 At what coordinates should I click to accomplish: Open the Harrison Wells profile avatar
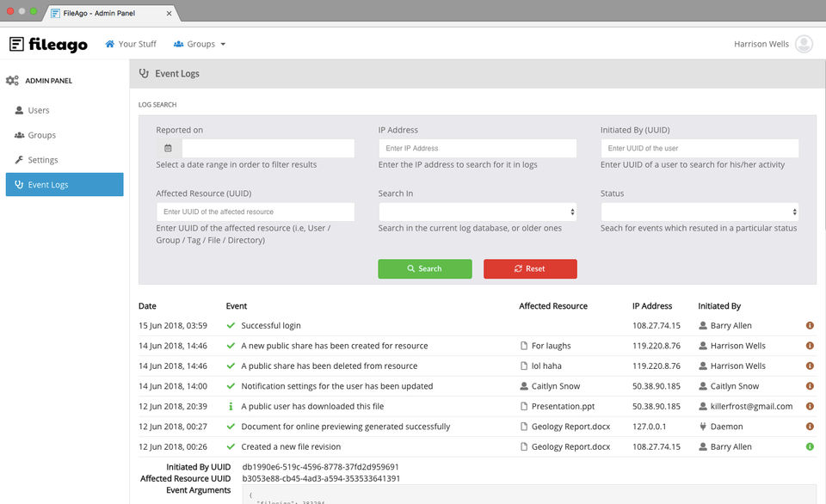pyautogui.click(x=804, y=44)
